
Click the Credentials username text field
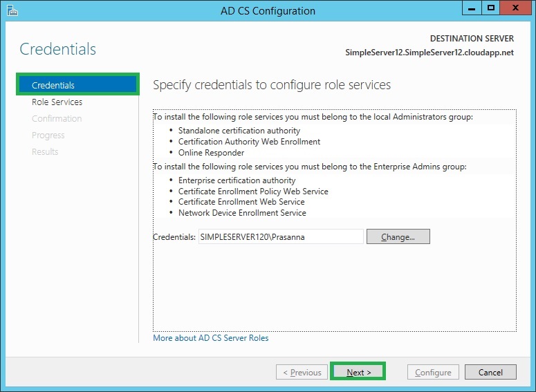click(280, 237)
